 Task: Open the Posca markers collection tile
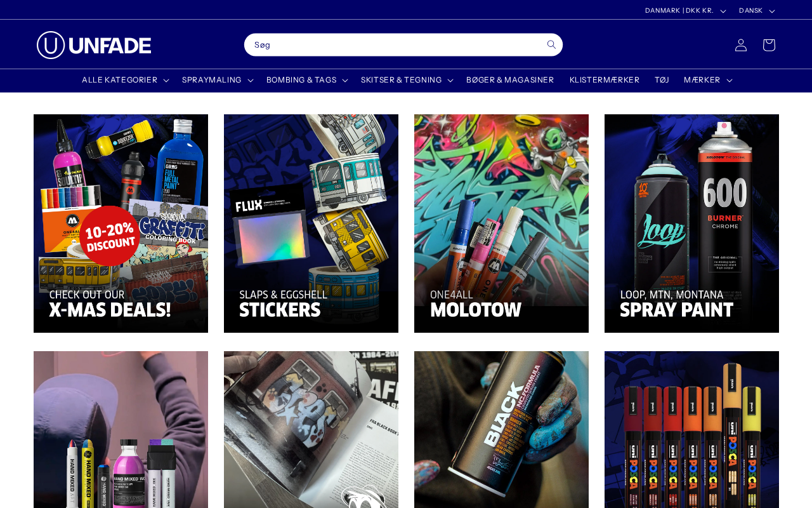pyautogui.click(x=691, y=429)
